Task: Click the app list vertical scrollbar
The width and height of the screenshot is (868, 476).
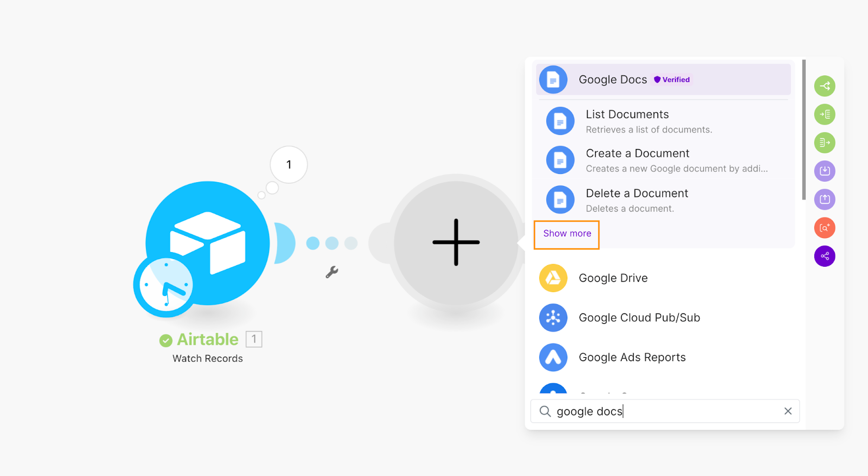Action: tap(804, 130)
